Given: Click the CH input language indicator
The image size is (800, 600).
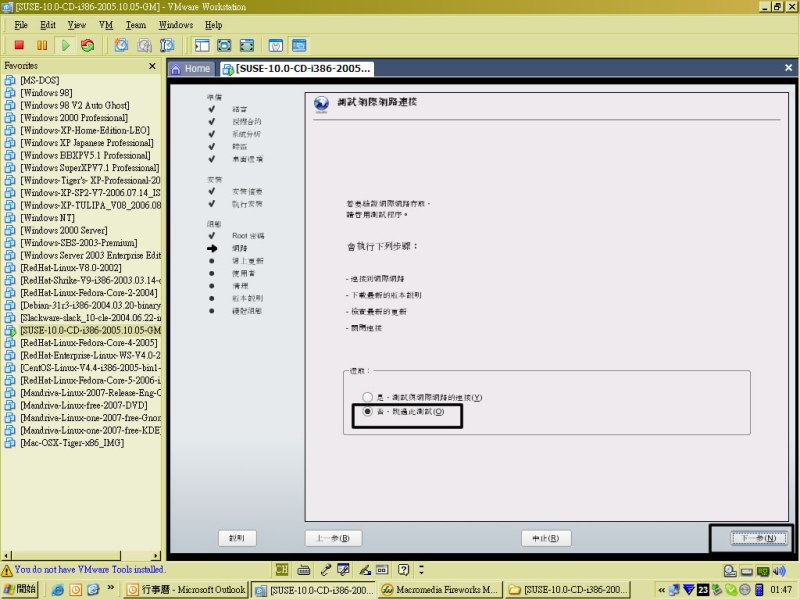Looking at the screenshot, I should [x=281, y=569].
